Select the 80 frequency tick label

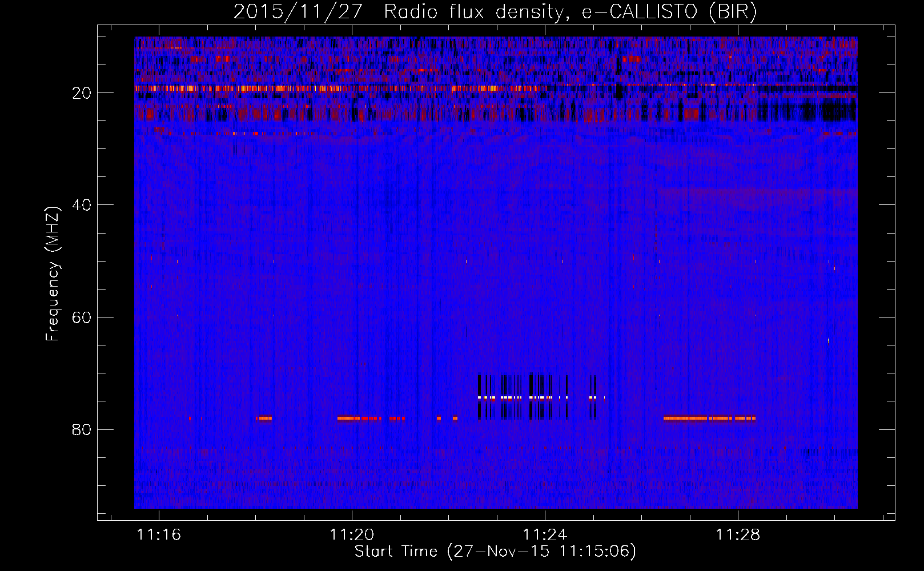[82, 429]
